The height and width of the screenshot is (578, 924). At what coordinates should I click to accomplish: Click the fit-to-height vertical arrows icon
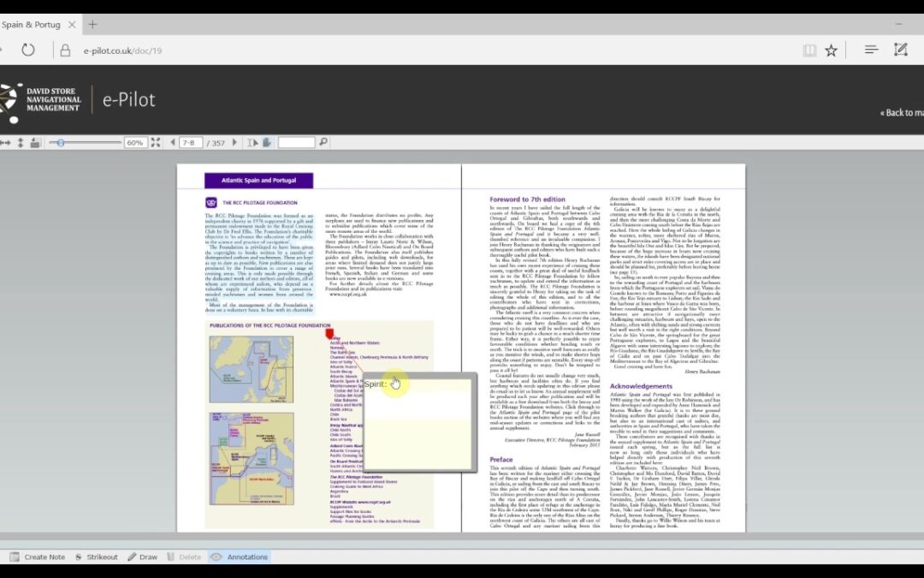20,143
